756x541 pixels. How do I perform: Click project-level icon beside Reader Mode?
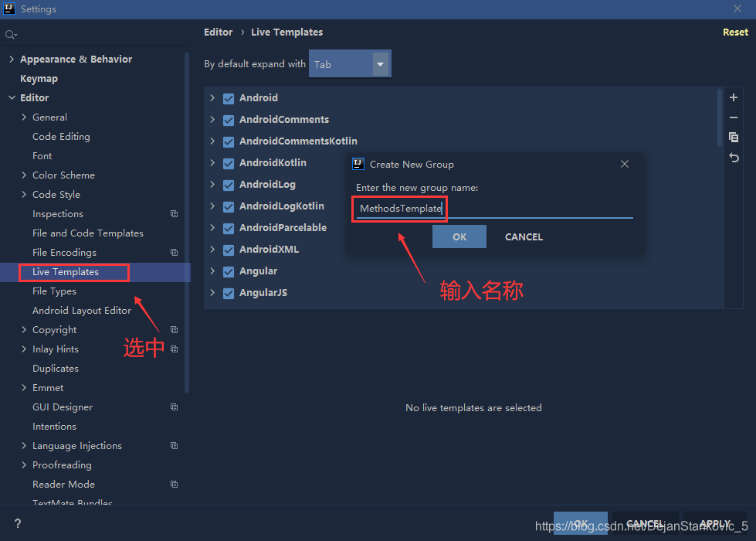click(174, 484)
